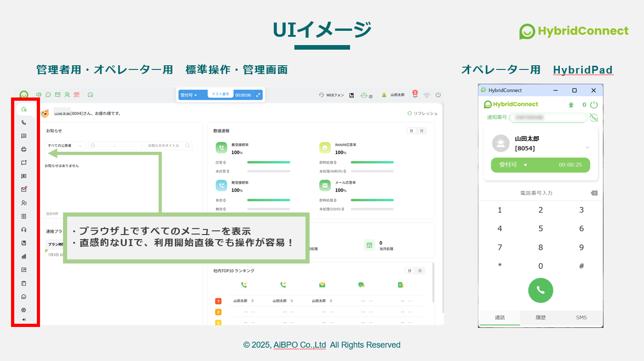644x361 pixels.
Task: Click the WEBフォン headset icon in the top bar
Action: tap(321, 95)
